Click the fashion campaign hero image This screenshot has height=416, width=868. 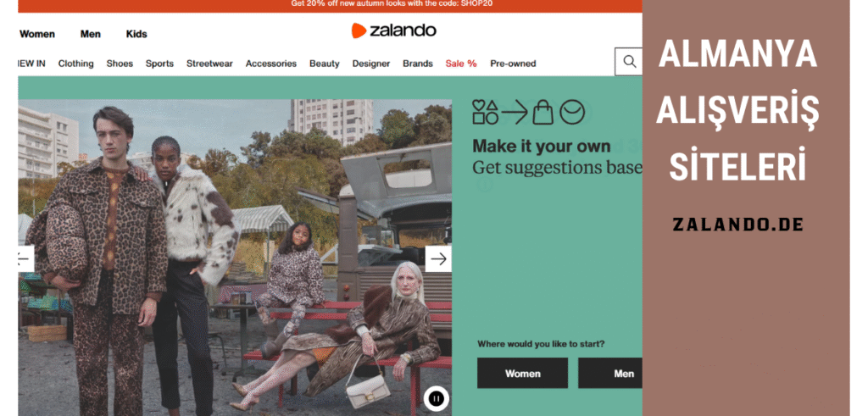[x=235, y=258]
